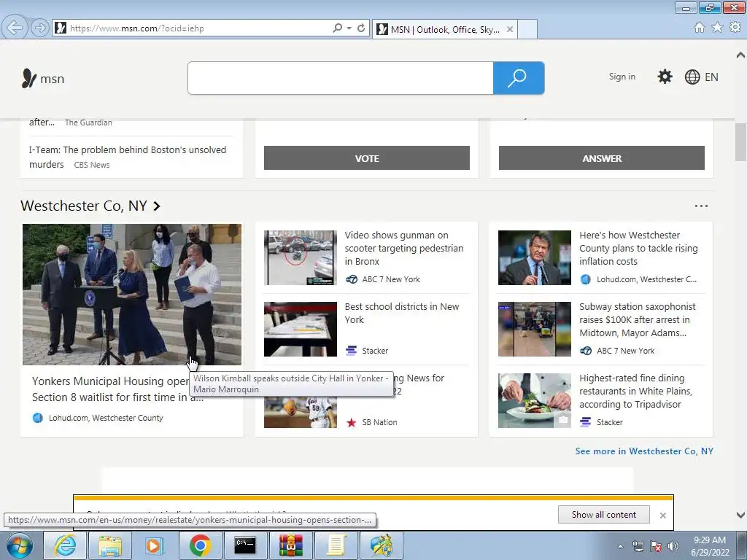
Task: Open MSN settings gear
Action: pos(665,77)
